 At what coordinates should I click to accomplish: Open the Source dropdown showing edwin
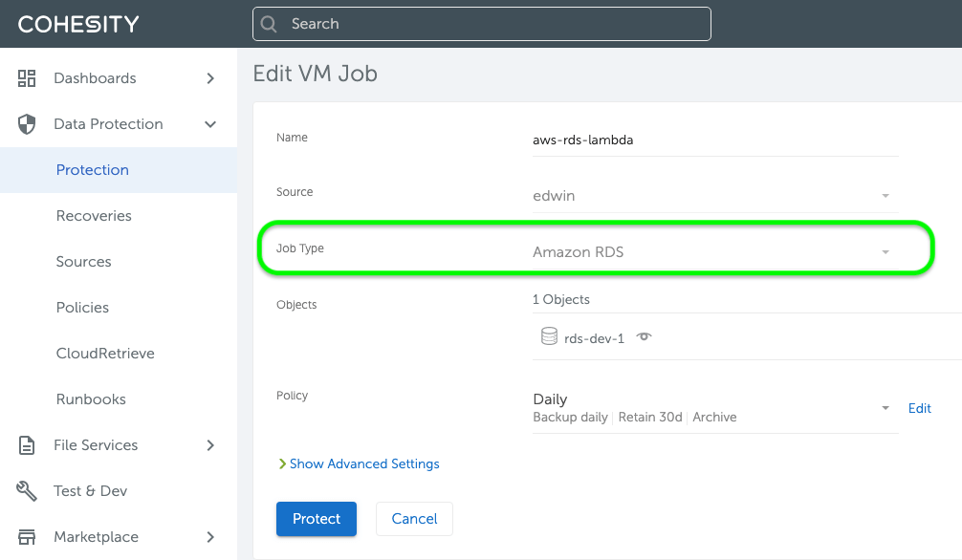(713, 196)
